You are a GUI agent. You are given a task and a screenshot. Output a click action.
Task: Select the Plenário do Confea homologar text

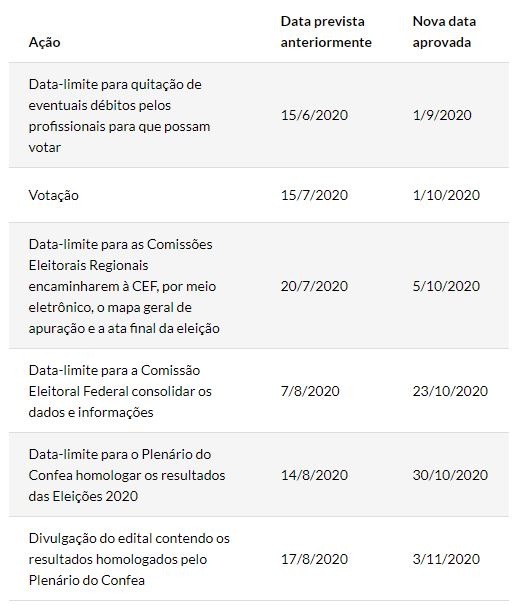pos(127,475)
